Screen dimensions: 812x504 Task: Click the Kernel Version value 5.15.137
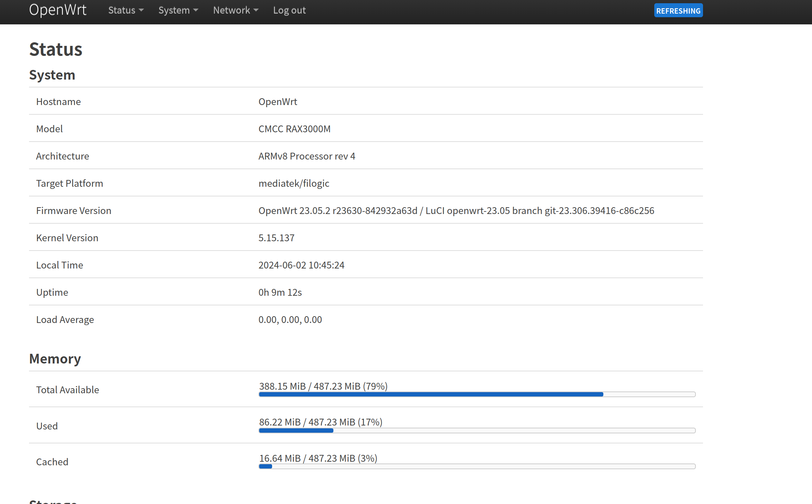click(x=276, y=238)
